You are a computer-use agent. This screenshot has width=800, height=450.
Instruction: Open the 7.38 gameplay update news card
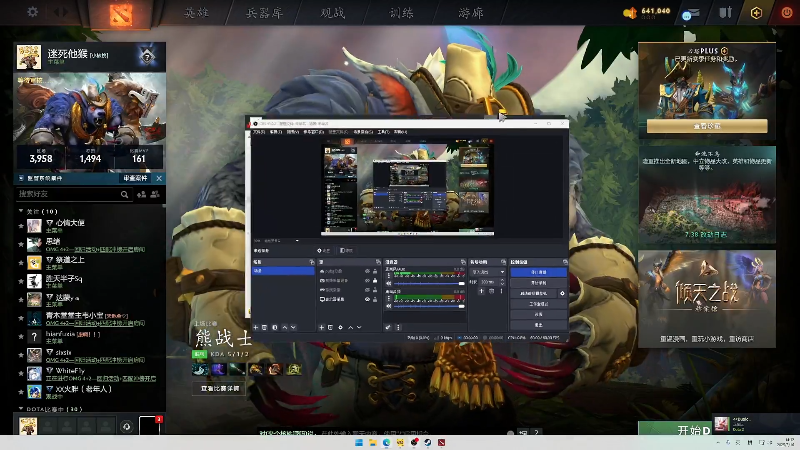707,195
